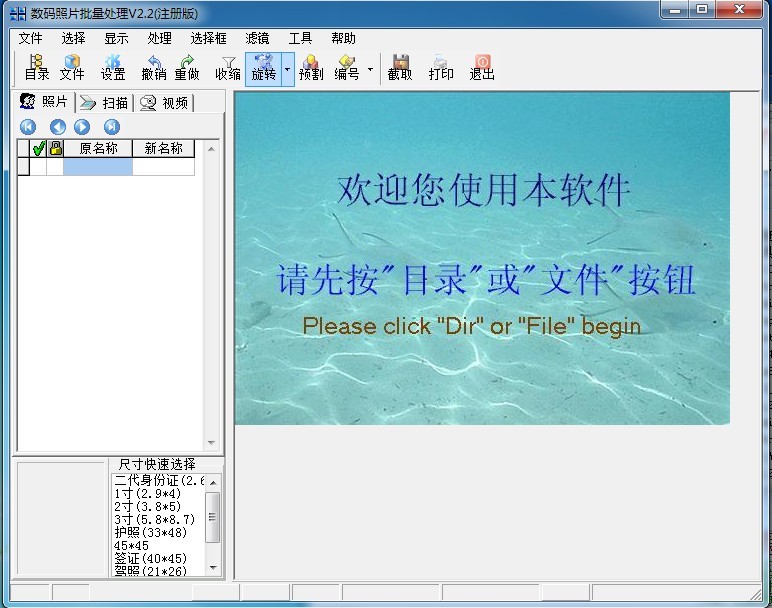This screenshot has width=772, height=608.
Task: Open 设置 settings from the toolbar
Action: [x=113, y=67]
